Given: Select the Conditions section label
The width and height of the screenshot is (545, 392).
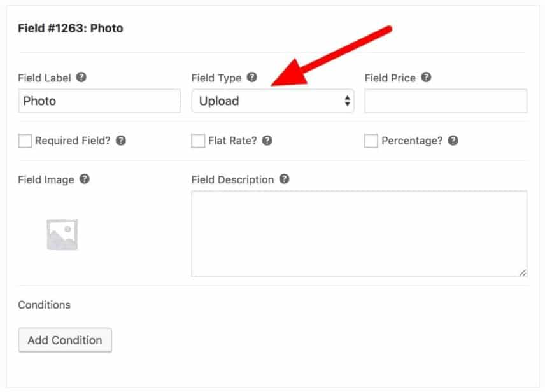Looking at the screenshot, I should point(44,305).
